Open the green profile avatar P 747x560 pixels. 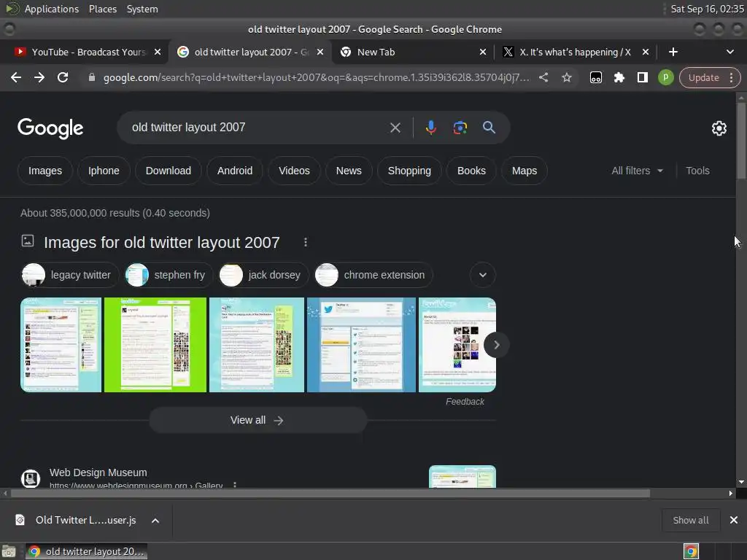coord(665,77)
